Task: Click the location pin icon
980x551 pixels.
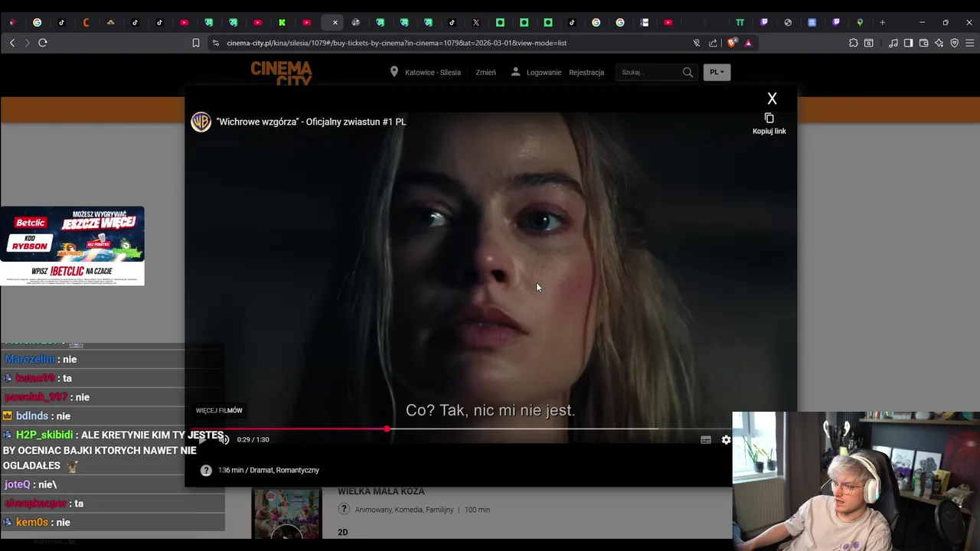Action: tap(394, 72)
